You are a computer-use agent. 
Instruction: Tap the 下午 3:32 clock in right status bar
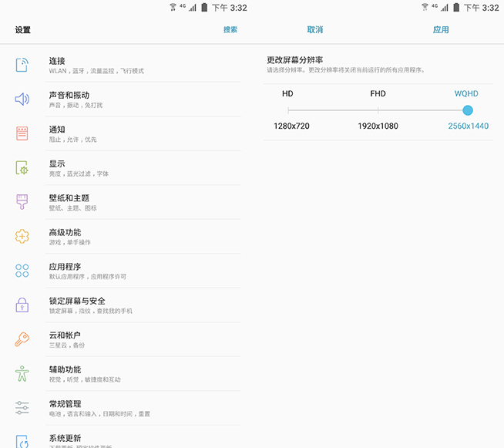coord(482,8)
